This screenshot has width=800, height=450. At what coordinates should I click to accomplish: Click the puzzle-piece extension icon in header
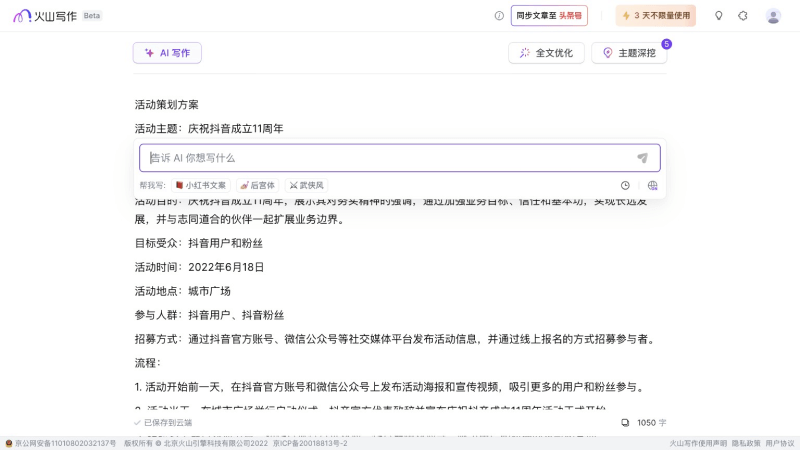pyautogui.click(x=743, y=16)
